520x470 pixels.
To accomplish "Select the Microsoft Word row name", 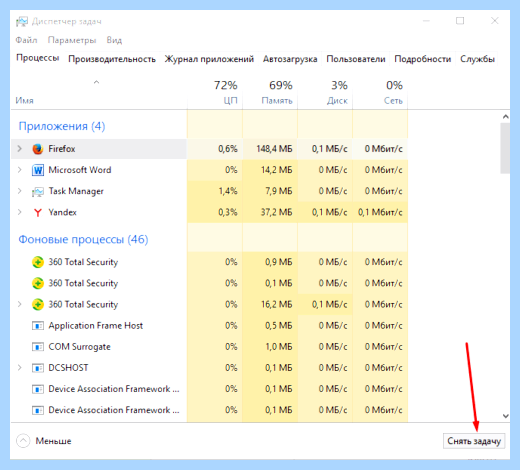I will point(80,170).
